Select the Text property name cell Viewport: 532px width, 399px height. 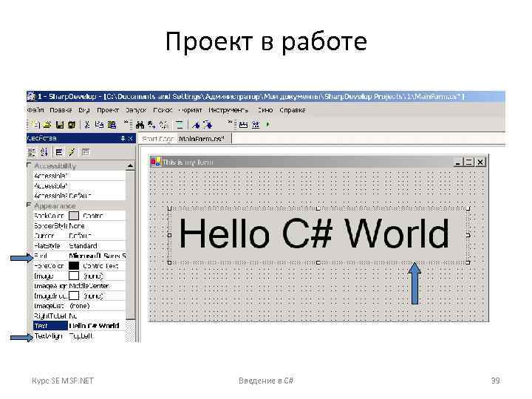pos(50,326)
